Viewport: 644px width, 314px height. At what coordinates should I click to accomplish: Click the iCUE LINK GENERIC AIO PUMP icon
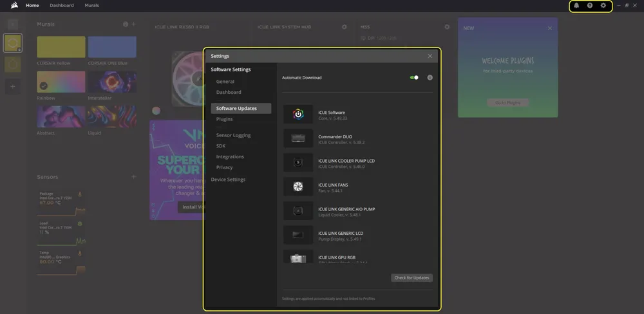click(x=298, y=211)
